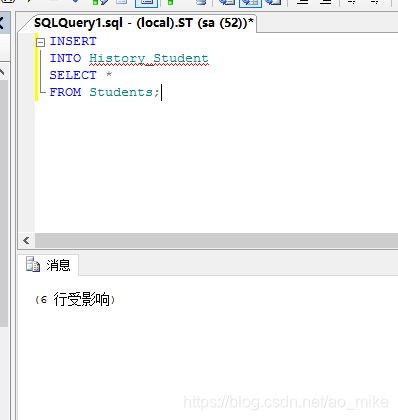The width and height of the screenshot is (398, 420).
Task: Click the INTO keyword in the query
Action: tap(65, 58)
